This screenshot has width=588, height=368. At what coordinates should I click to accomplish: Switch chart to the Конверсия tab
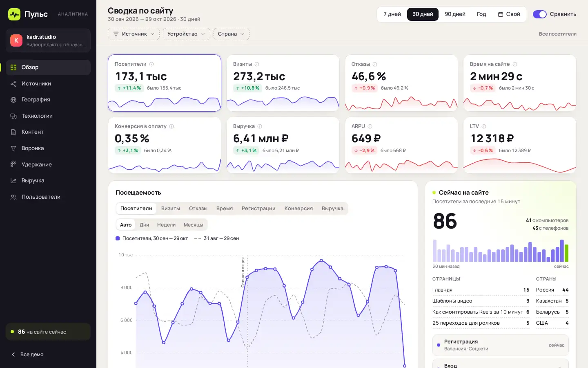298,209
